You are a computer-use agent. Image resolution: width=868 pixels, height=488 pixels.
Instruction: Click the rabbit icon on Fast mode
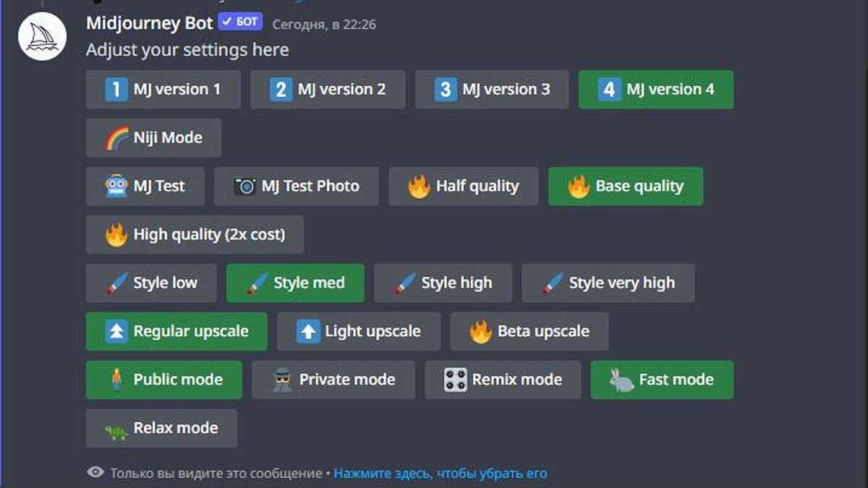click(621, 380)
